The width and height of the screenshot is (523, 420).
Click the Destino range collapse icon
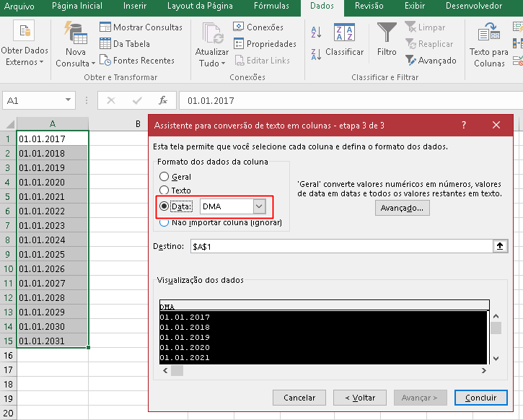click(x=500, y=246)
